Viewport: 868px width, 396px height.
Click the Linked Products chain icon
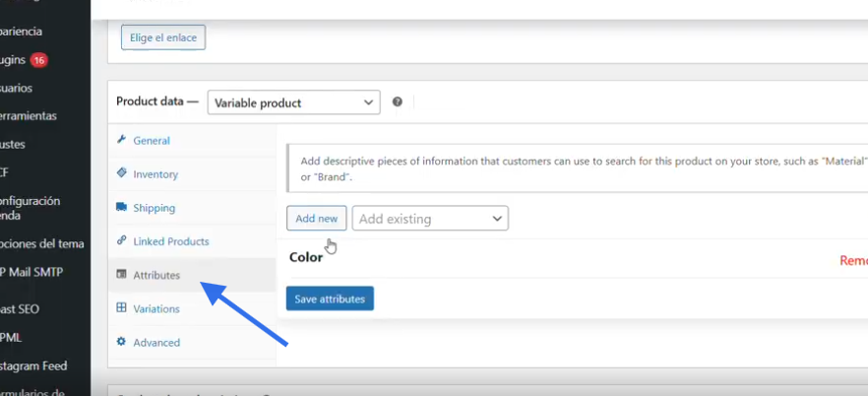[121, 241]
